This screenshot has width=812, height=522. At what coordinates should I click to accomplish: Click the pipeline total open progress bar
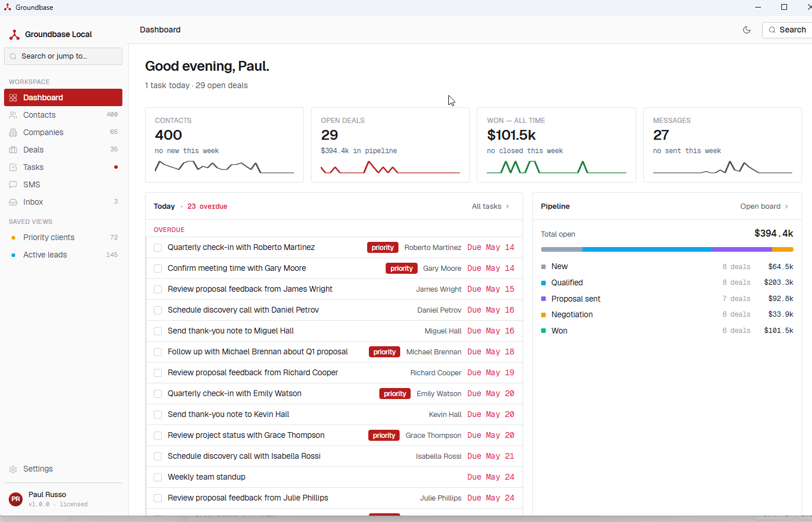pos(667,249)
